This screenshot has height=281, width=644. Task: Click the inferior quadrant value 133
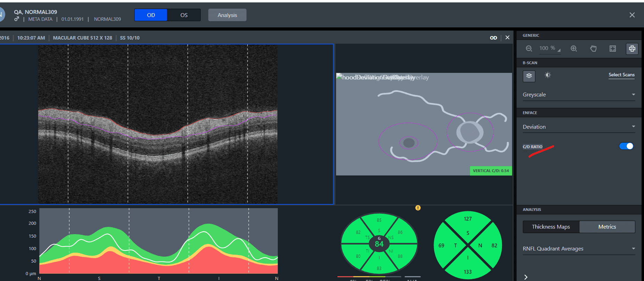(x=468, y=272)
